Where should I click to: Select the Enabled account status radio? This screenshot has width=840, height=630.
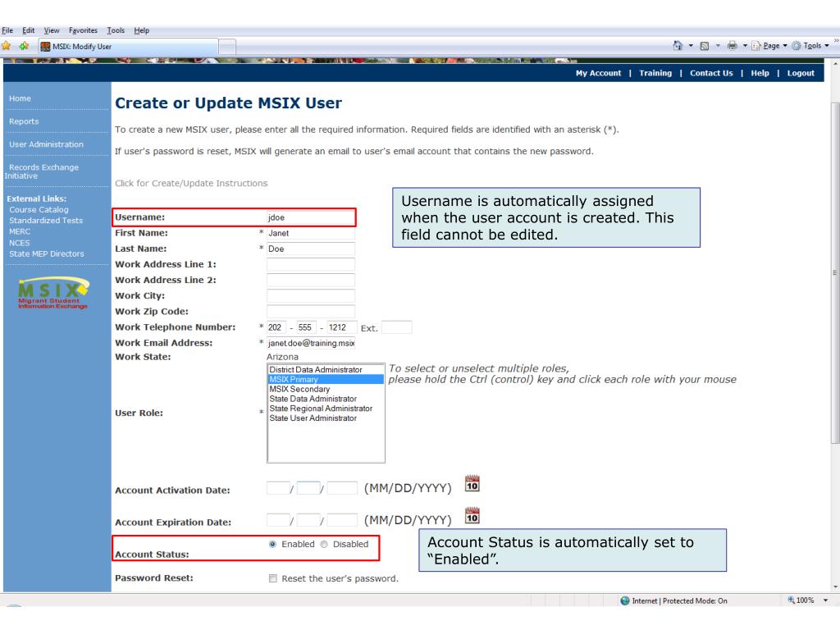[272, 545]
